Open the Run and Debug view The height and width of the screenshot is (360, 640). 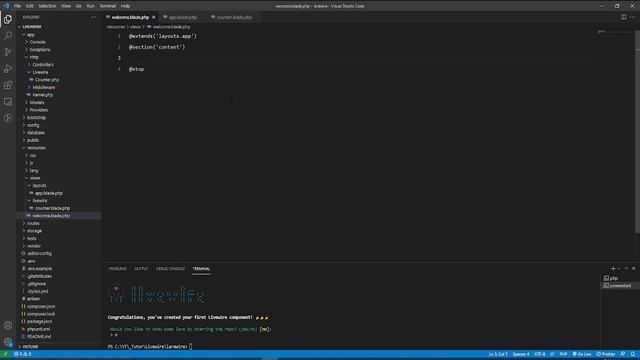click(8, 69)
